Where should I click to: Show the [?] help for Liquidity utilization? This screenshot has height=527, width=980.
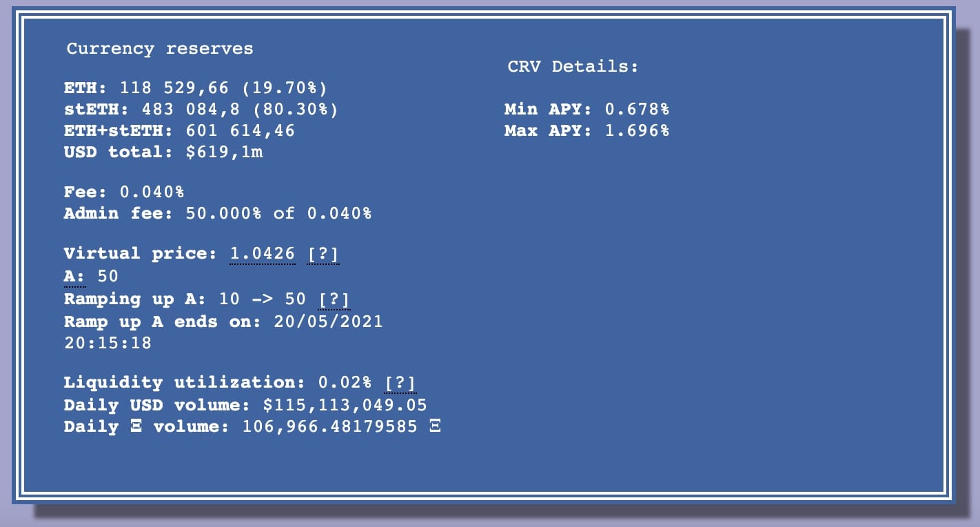point(400,383)
